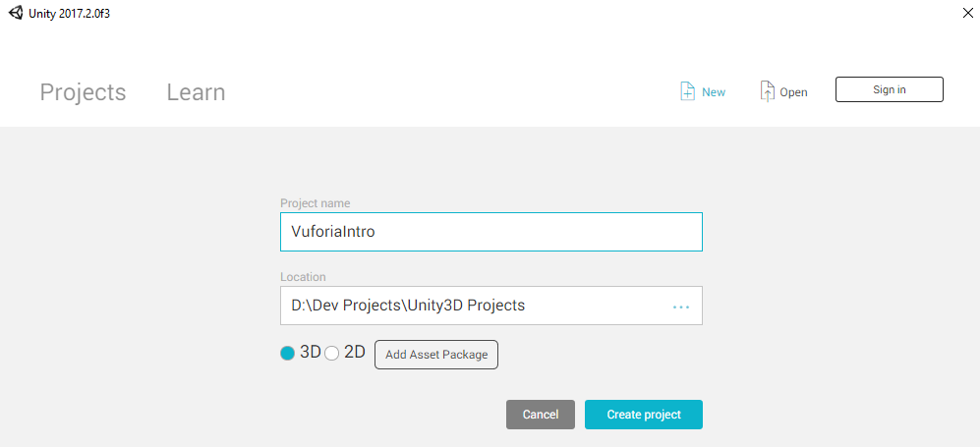Click the Unity logo in title bar
This screenshot has width=980, height=447.
click(x=16, y=13)
